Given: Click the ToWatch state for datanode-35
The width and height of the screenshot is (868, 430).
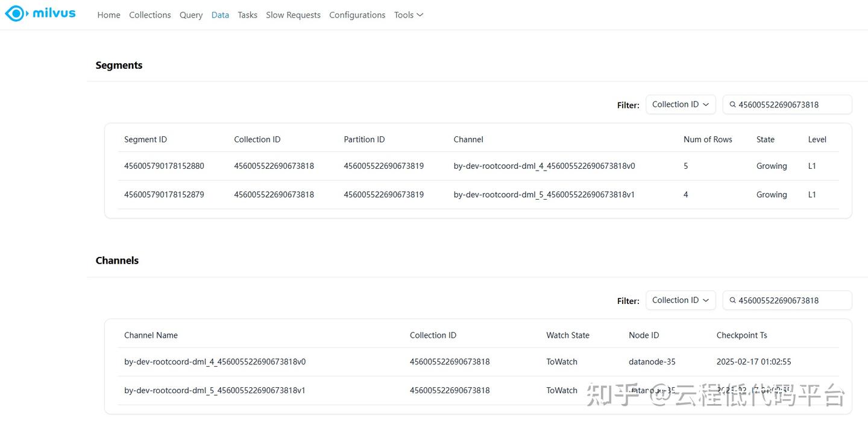Looking at the screenshot, I should click(561, 361).
